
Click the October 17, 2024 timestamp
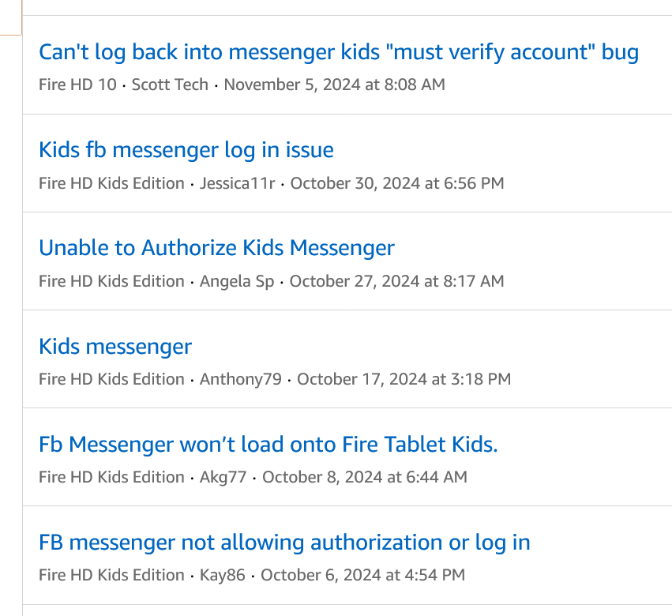pyautogui.click(x=404, y=379)
